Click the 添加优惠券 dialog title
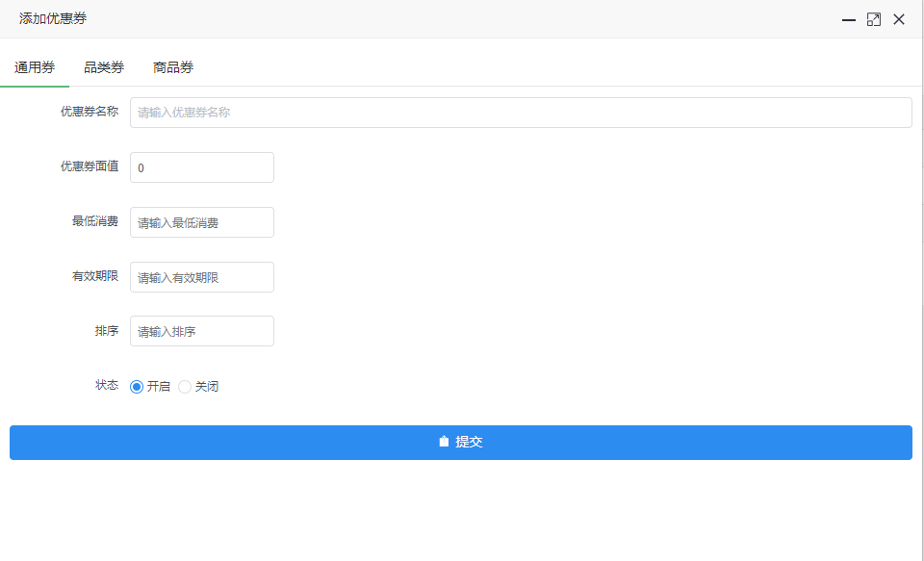Screen dimensions: 924x561 click(x=53, y=18)
